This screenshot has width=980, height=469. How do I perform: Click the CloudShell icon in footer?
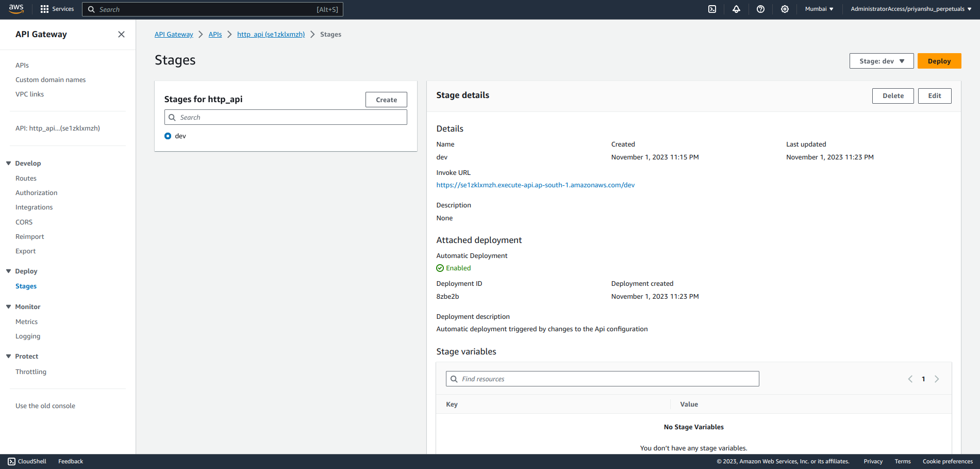(11, 461)
